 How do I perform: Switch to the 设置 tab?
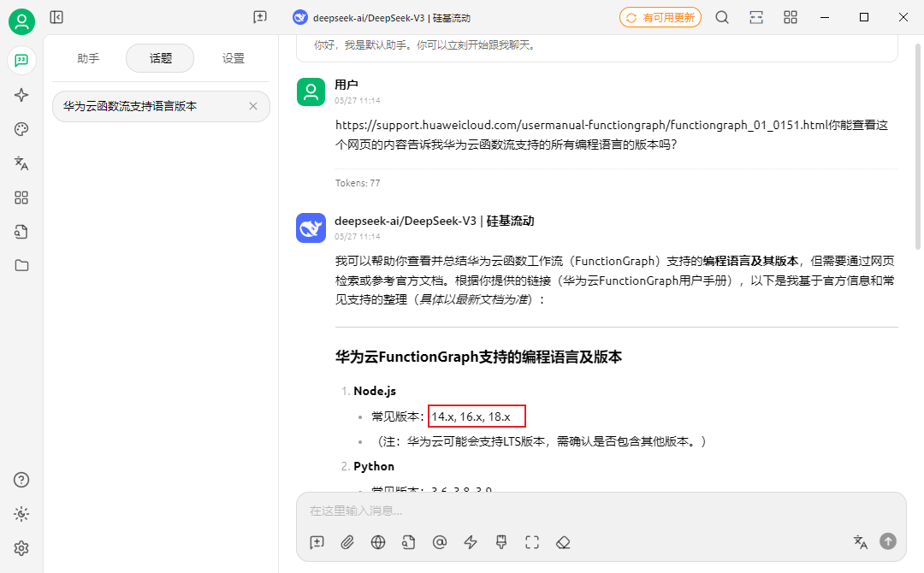click(233, 58)
